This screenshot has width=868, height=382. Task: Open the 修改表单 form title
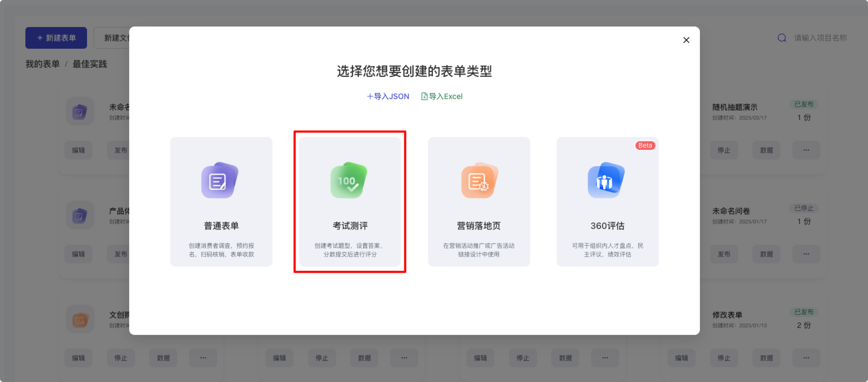pyautogui.click(x=727, y=315)
